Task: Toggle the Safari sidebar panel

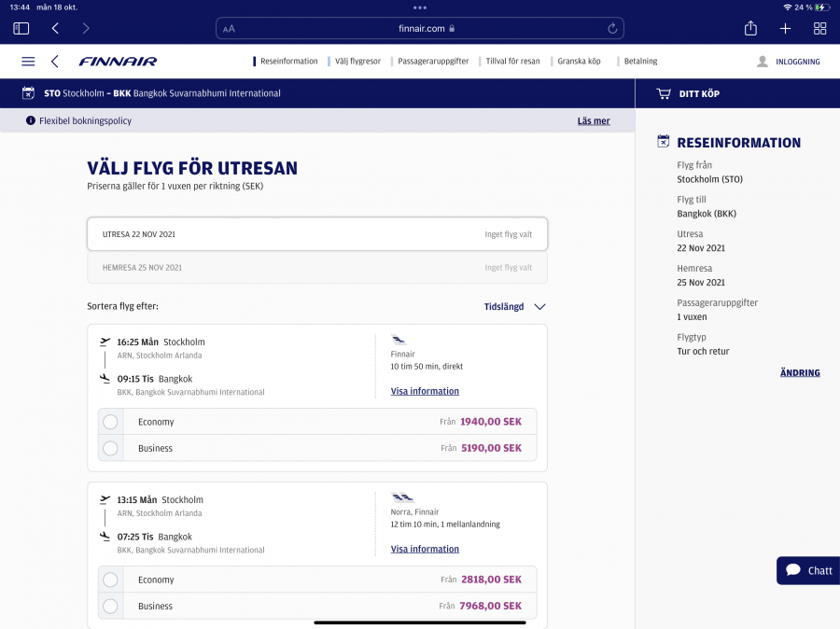Action: coord(21,28)
